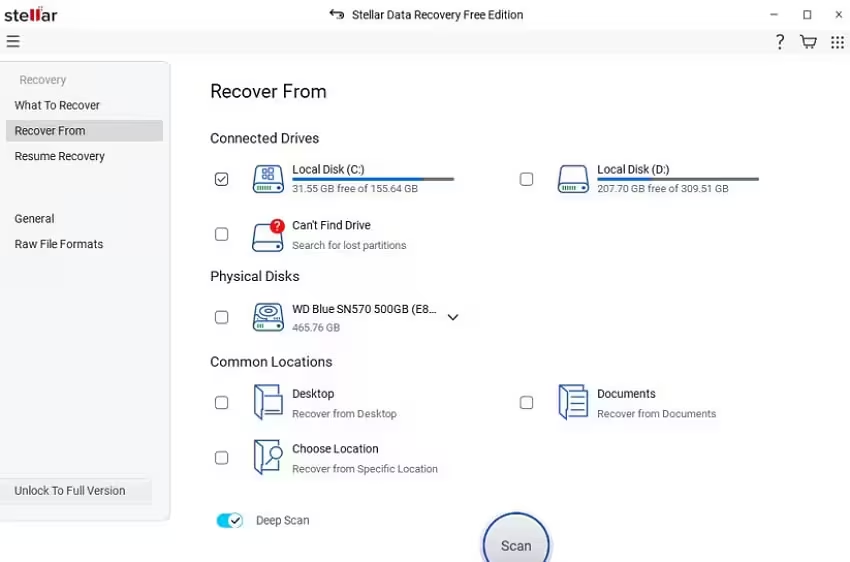This screenshot has height=562, width=850.
Task: Click '31.55 GB free of 155.64 GB' text
Action: (355, 189)
